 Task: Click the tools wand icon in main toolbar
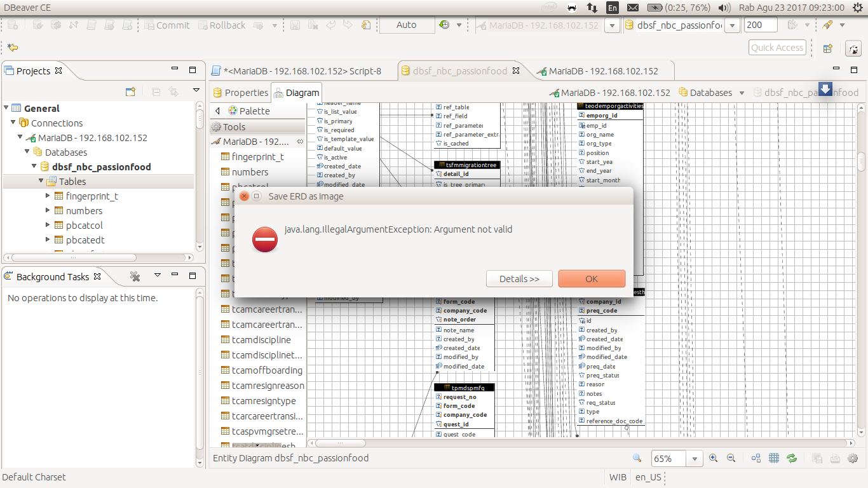coord(827,25)
